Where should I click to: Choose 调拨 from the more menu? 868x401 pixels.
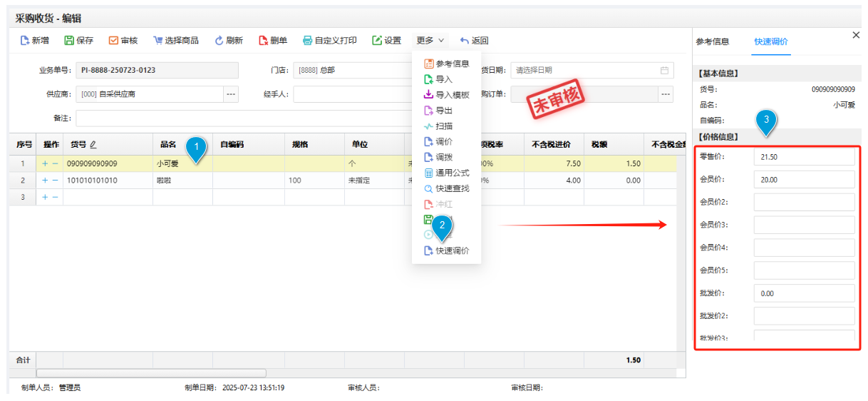click(x=438, y=157)
